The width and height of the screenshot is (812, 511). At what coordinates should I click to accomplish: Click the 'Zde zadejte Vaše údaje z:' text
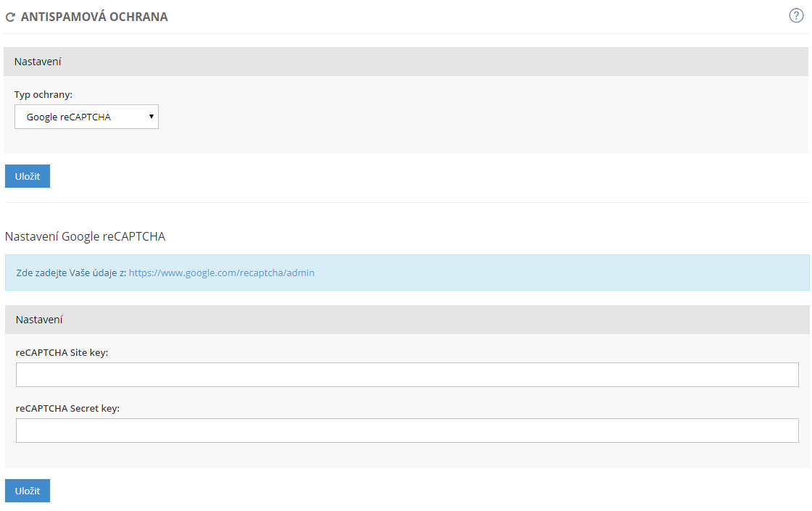71,273
